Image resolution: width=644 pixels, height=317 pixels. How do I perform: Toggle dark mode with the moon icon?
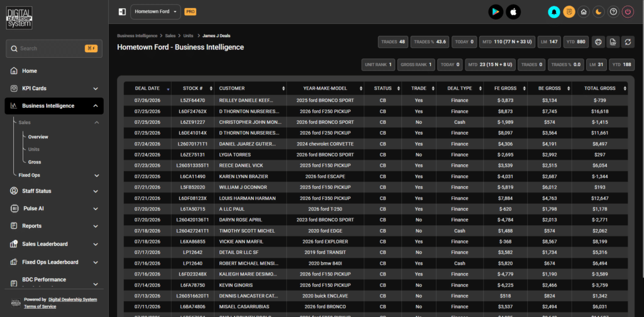(x=599, y=12)
